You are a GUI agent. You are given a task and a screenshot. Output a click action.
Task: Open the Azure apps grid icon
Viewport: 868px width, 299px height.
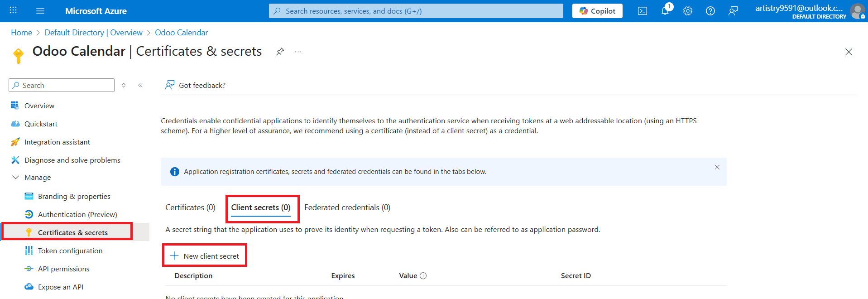click(x=13, y=10)
